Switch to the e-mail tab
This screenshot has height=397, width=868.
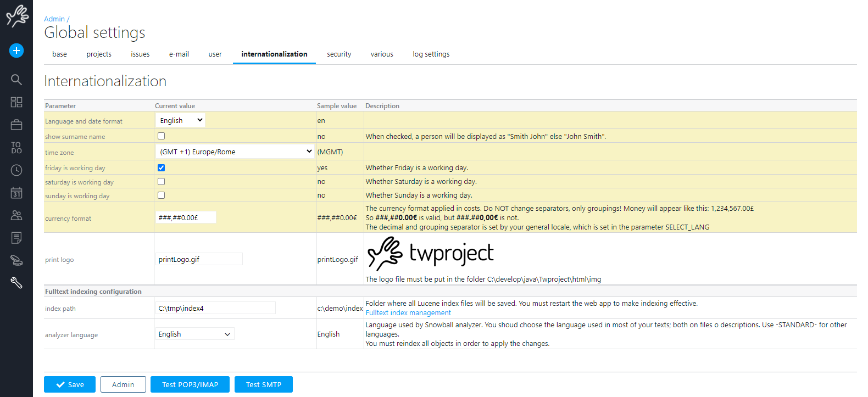179,54
